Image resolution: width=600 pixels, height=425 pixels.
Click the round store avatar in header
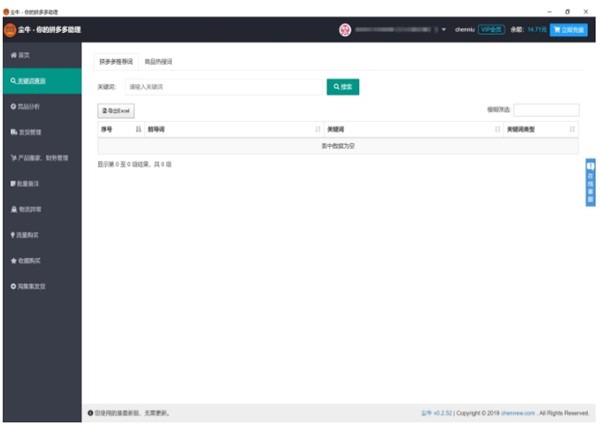345,29
